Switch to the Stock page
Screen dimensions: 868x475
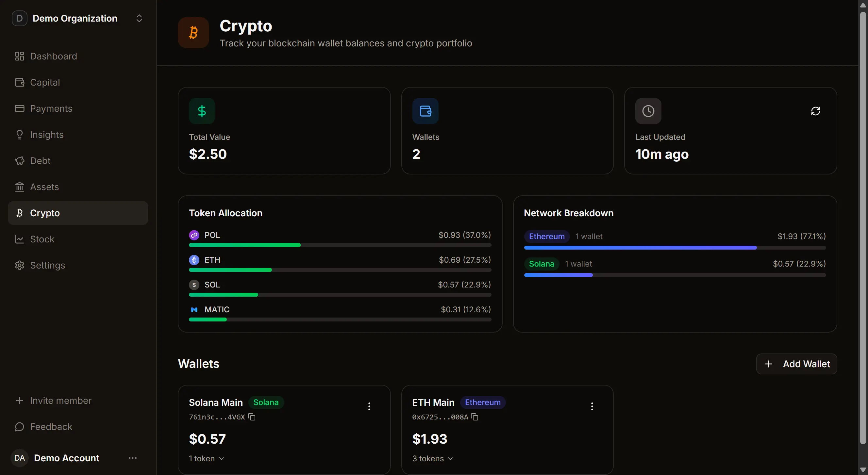(78, 239)
